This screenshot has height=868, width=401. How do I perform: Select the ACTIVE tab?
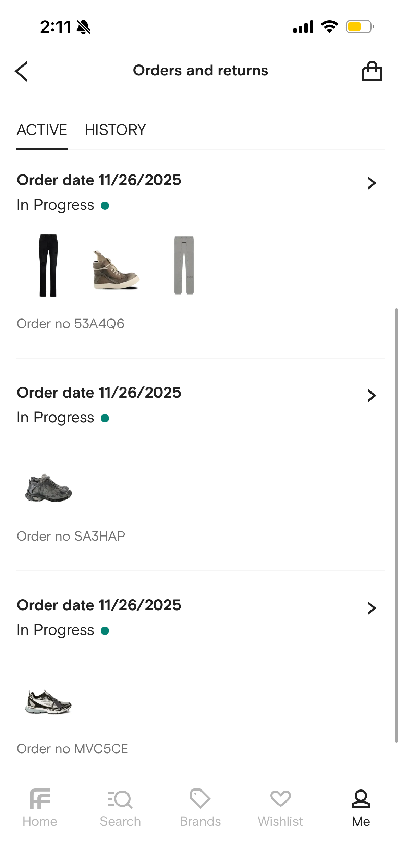tap(42, 130)
